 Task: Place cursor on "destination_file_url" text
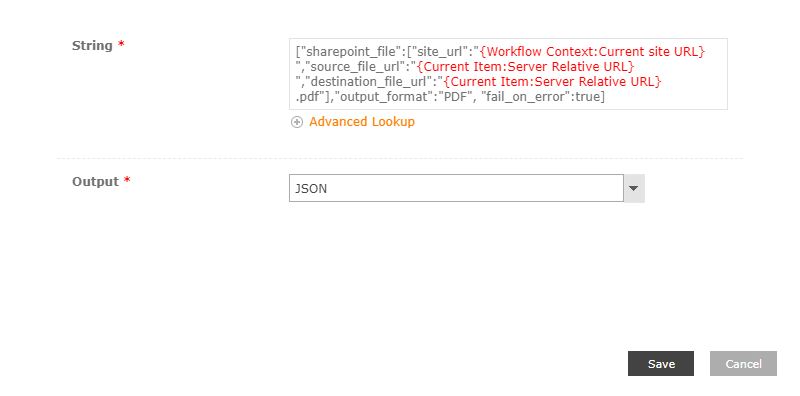369,81
